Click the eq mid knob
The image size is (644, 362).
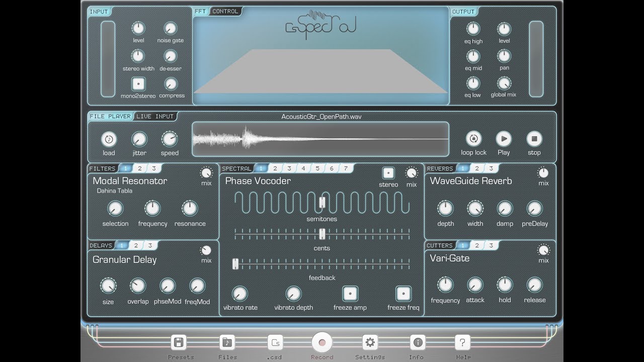pos(473,56)
